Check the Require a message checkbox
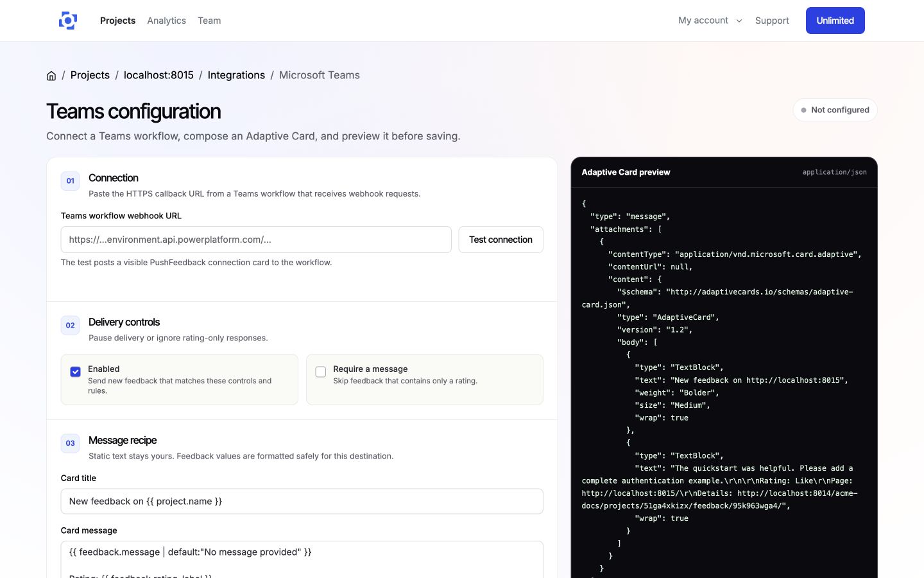This screenshot has height=578, width=924. pyautogui.click(x=321, y=372)
